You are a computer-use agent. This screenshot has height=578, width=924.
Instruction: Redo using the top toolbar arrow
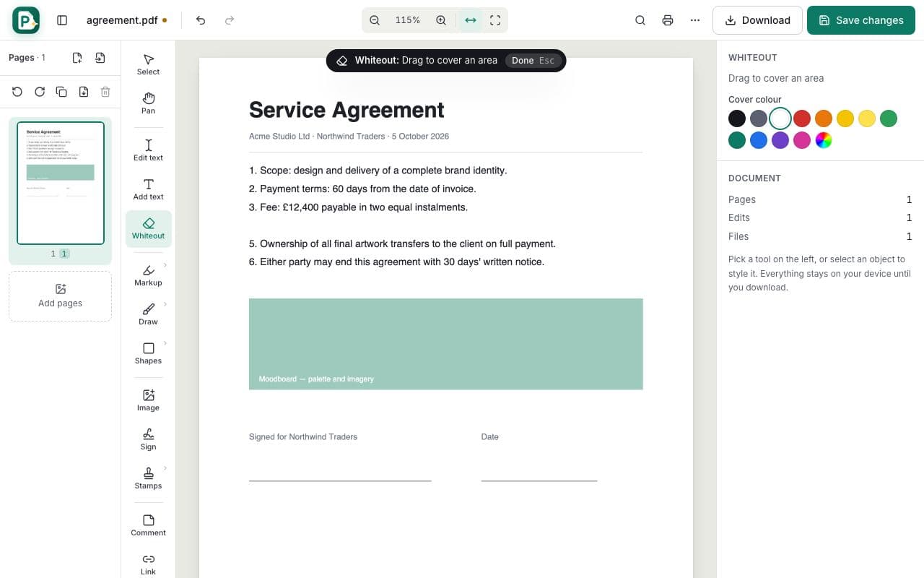[x=230, y=20]
